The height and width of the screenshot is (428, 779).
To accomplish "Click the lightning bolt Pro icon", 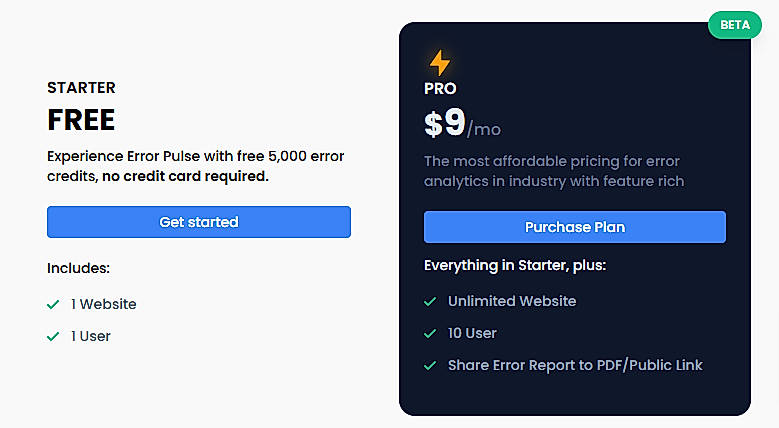I will click(439, 63).
